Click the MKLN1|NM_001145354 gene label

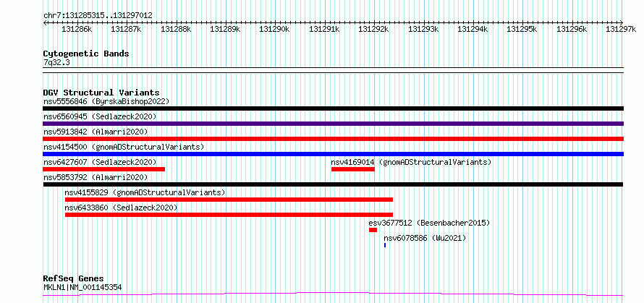82,287
